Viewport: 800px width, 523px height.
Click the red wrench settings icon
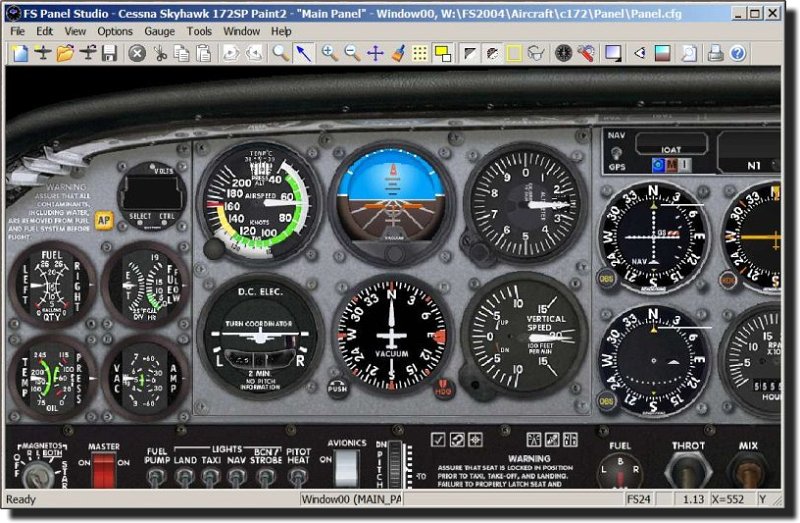(x=586, y=53)
